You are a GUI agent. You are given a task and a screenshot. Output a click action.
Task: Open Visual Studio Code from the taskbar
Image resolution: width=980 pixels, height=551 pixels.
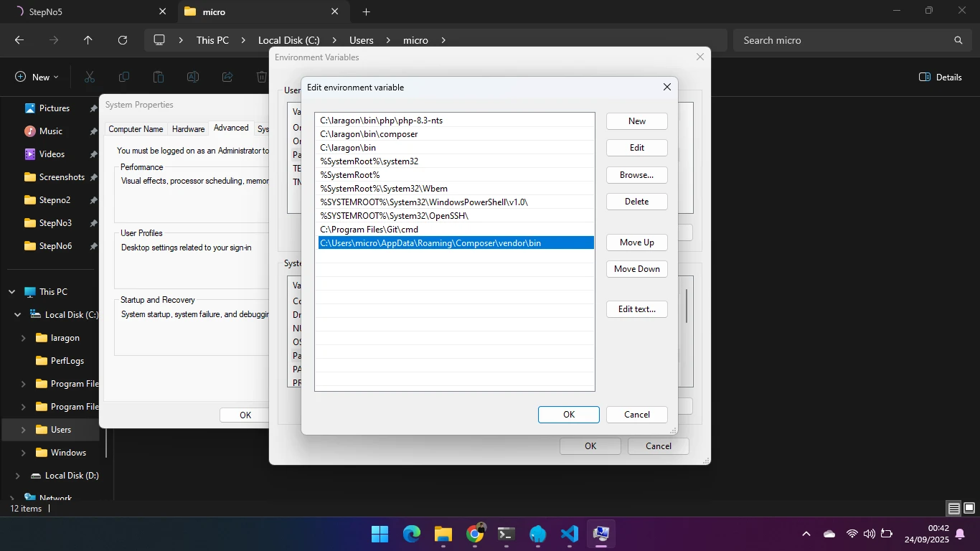(570, 534)
